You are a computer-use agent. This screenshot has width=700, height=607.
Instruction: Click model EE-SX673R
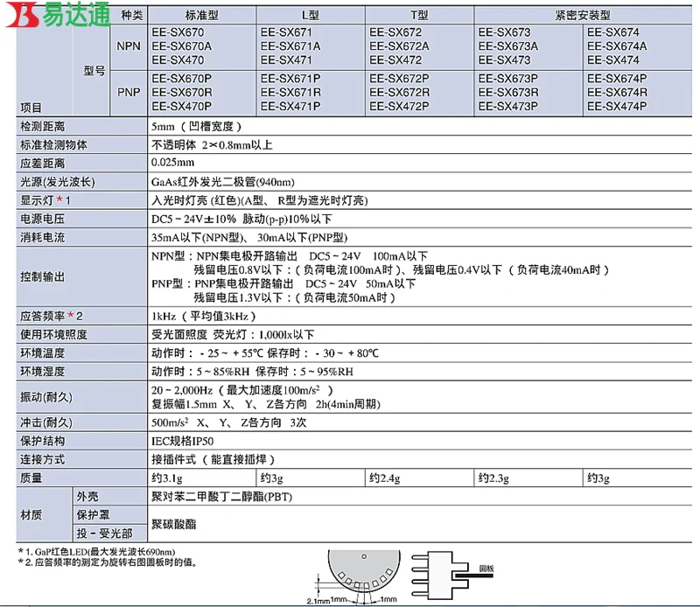508,92
